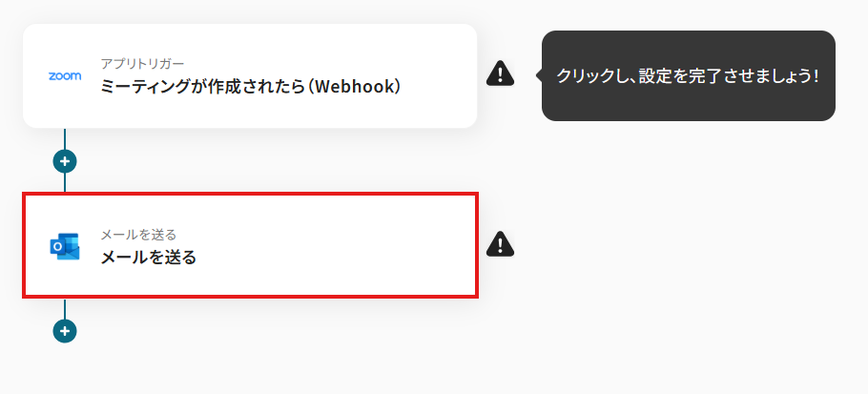
Task: Click connector line below the Zoom trigger card
Action: click(x=65, y=139)
